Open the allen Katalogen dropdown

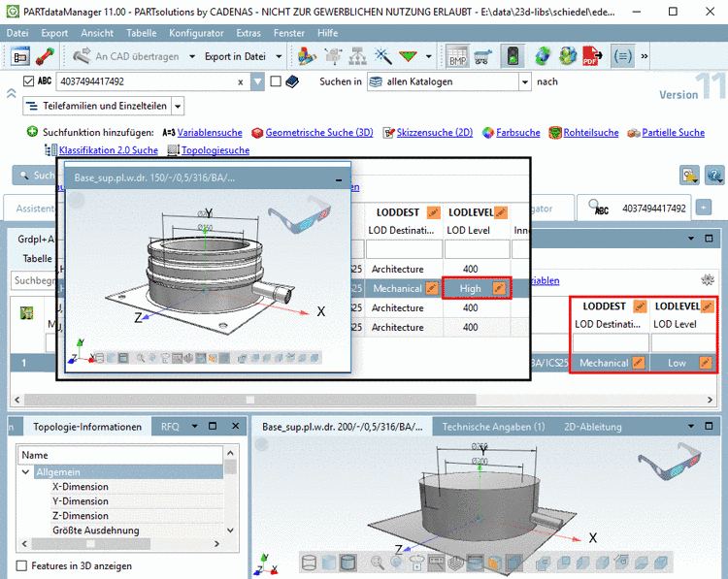coord(524,81)
